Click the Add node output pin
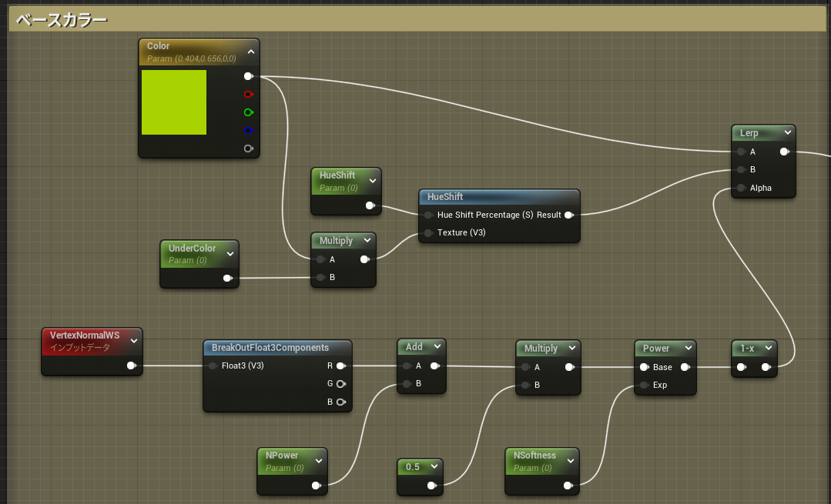The image size is (831, 504). click(x=435, y=365)
